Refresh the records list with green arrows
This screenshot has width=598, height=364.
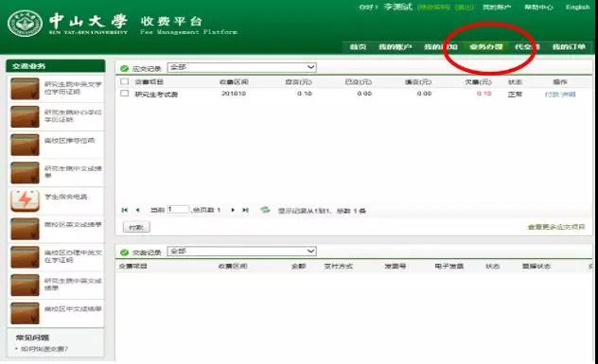265,210
